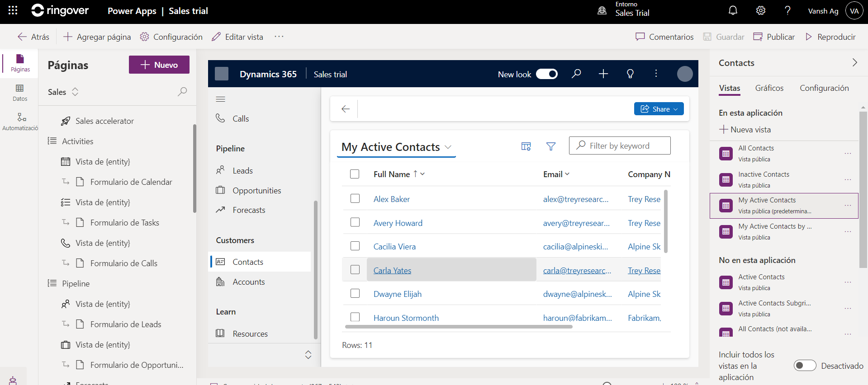Click the lightbulb assistant icon
This screenshot has width=868, height=385.
click(x=630, y=74)
